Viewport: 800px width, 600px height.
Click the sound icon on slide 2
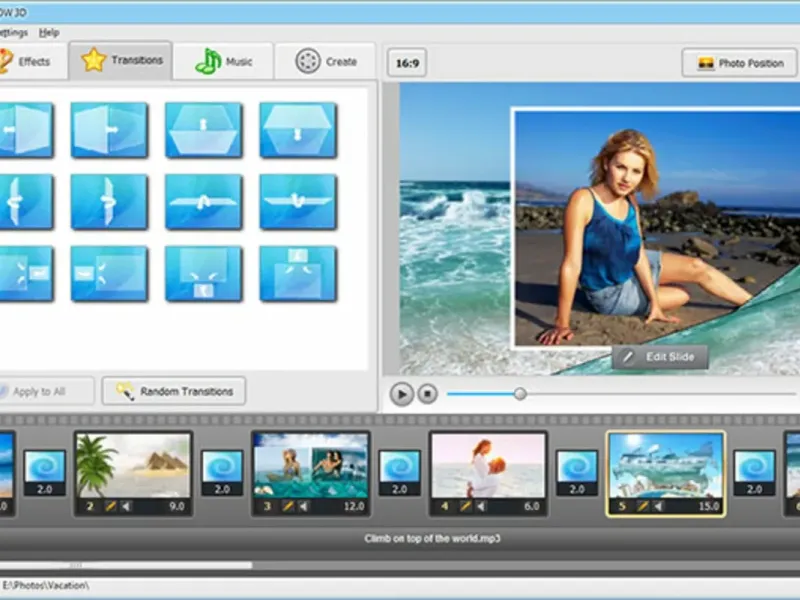126,506
